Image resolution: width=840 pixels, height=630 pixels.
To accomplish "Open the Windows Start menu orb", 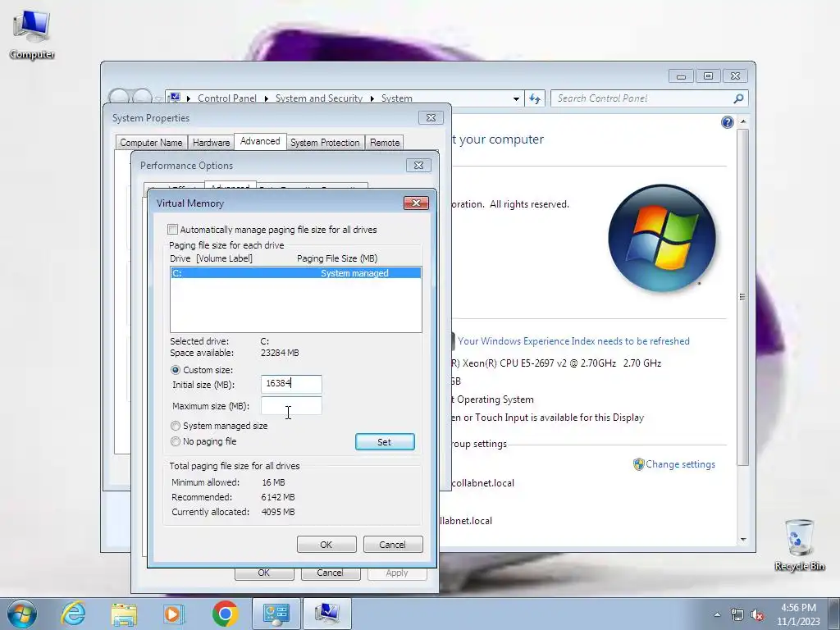I will tap(21, 614).
